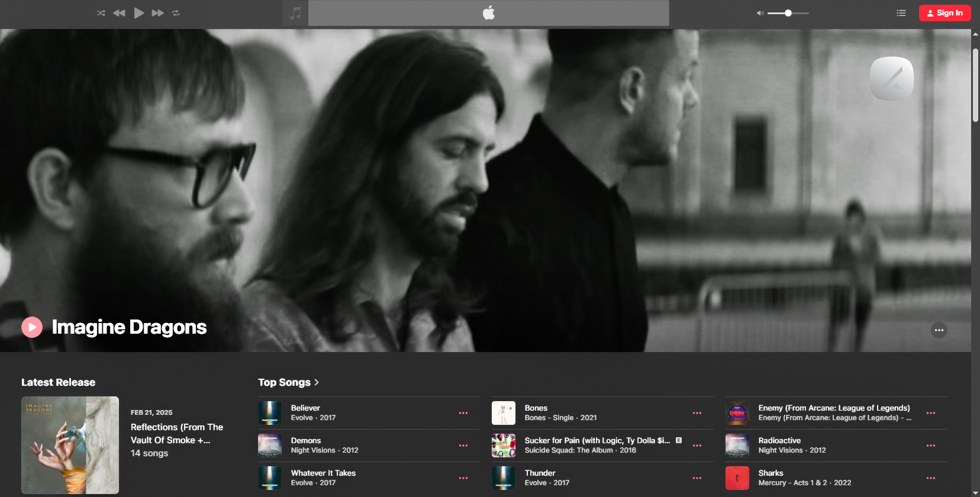
Task: Open more options for Demons
Action: [x=463, y=446]
